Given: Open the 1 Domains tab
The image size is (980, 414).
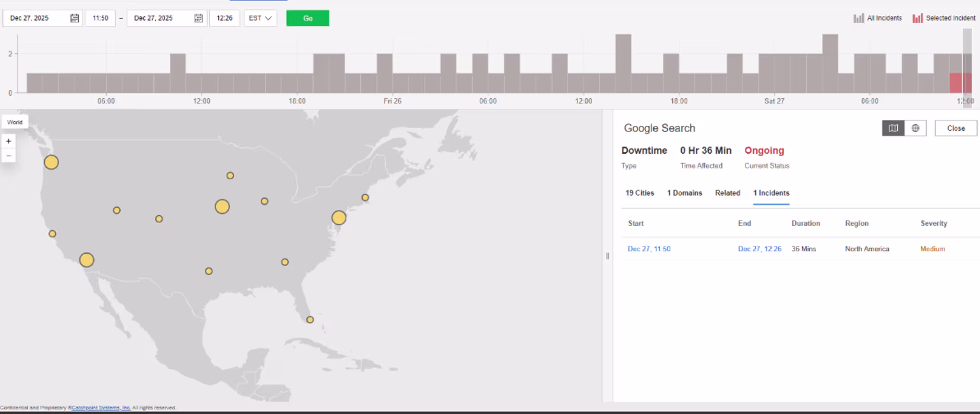Looking at the screenshot, I should (x=685, y=193).
